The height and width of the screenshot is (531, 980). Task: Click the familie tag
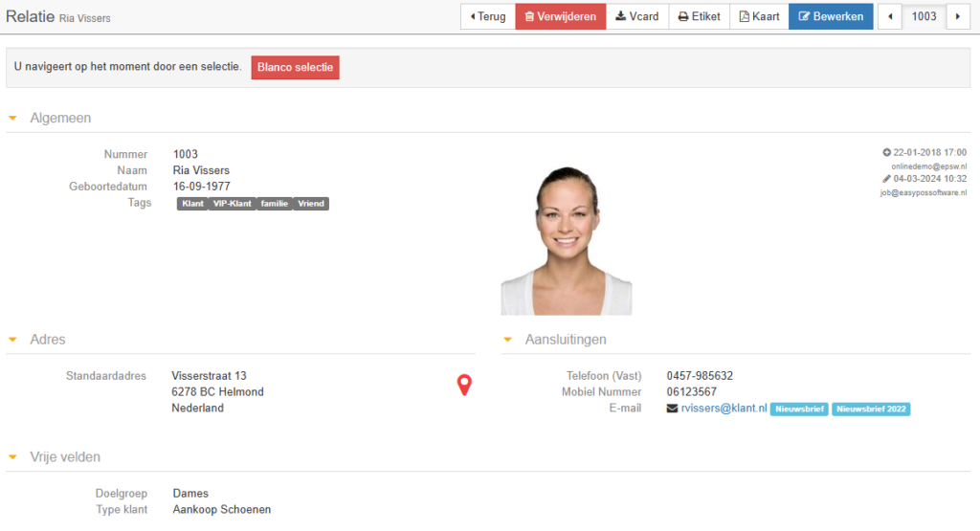[275, 204]
